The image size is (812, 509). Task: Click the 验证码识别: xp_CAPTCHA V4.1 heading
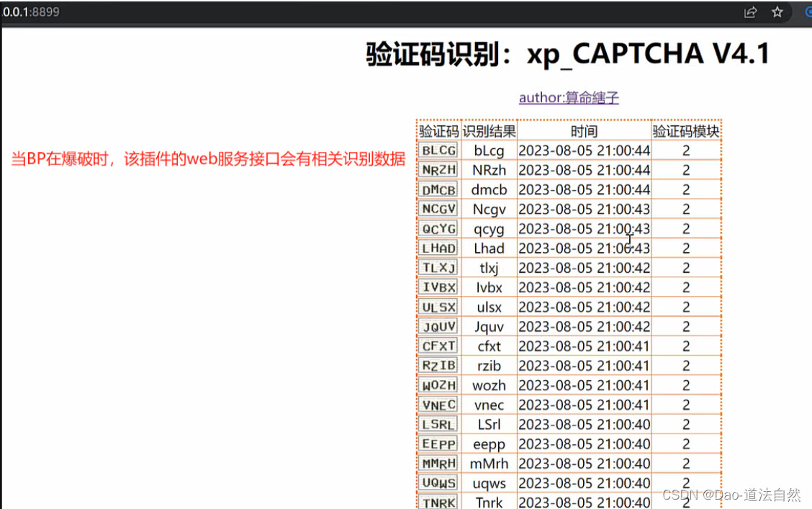pyautogui.click(x=568, y=54)
